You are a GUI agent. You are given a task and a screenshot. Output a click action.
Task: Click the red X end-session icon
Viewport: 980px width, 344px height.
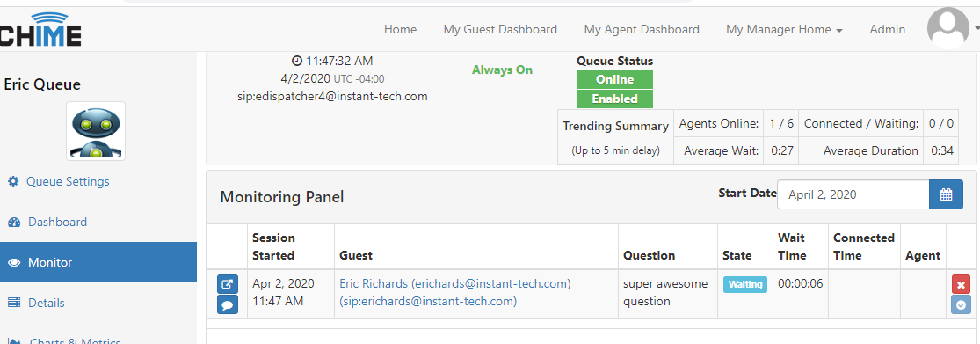[961, 284]
